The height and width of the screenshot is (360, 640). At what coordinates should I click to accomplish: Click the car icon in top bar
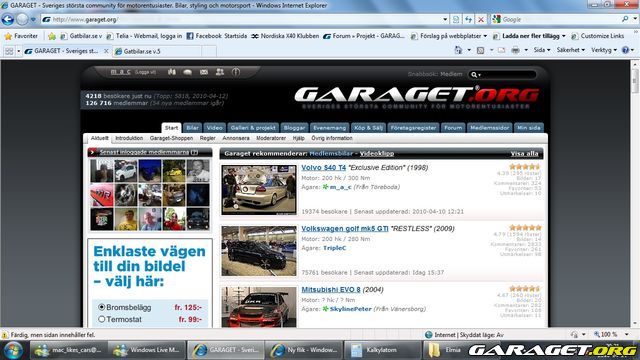188,72
